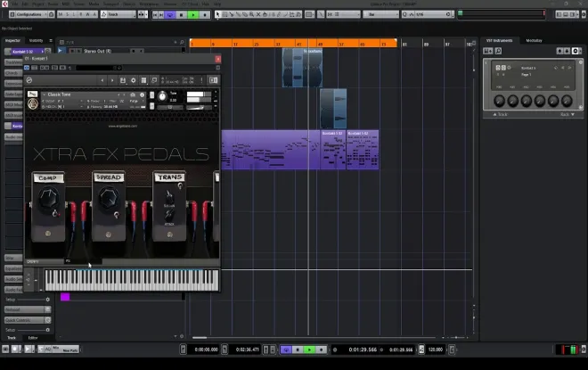Show previous instrument with up arrow
The image size is (588, 370).
559,51
